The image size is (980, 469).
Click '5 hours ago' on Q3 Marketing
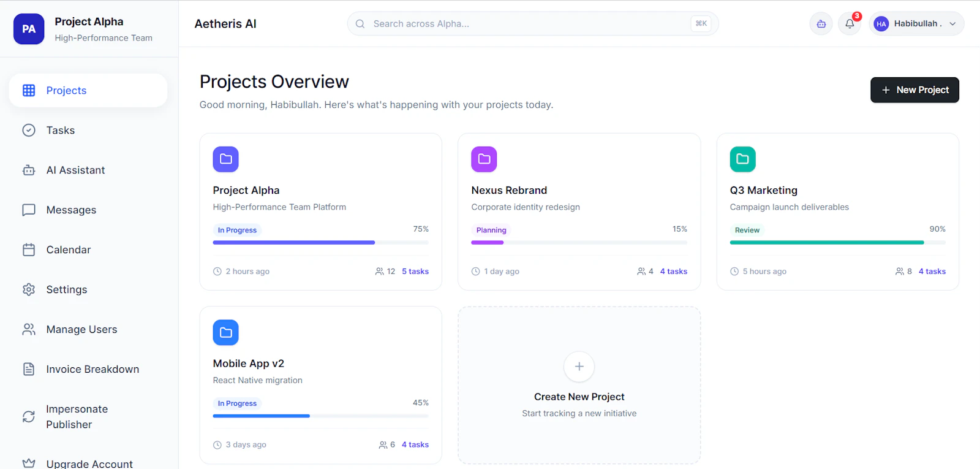coord(764,272)
